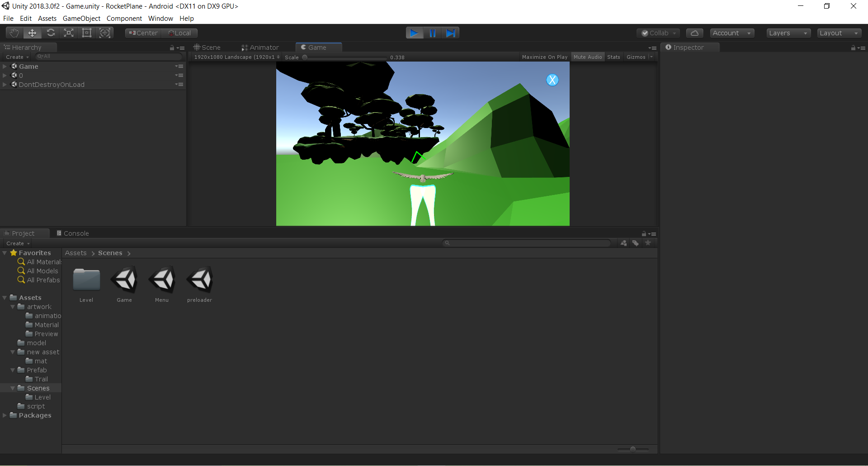Select the Rotate tool
Screen dimensions: 868x466
tap(51, 33)
